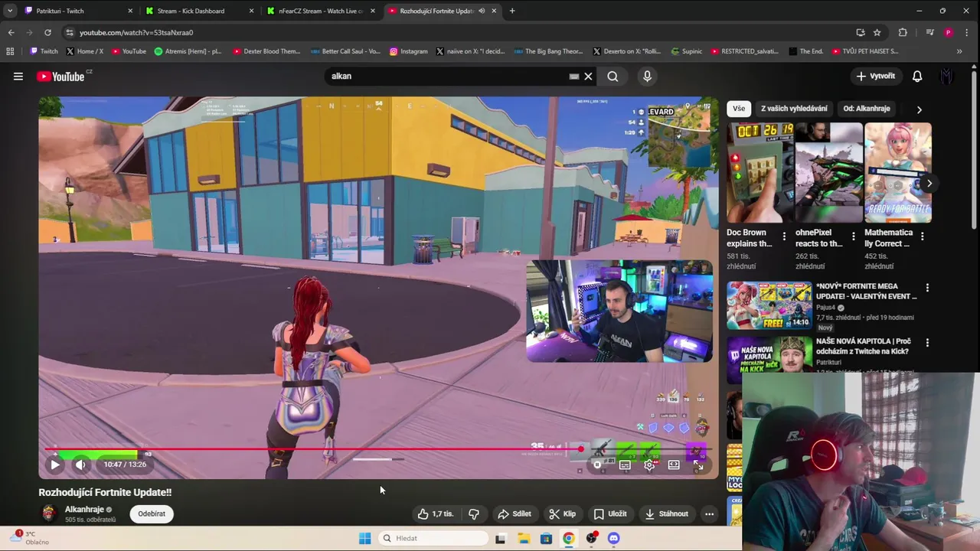Screen dimensions: 980x551
Task: Switch to theater mode
Action: 674,465
